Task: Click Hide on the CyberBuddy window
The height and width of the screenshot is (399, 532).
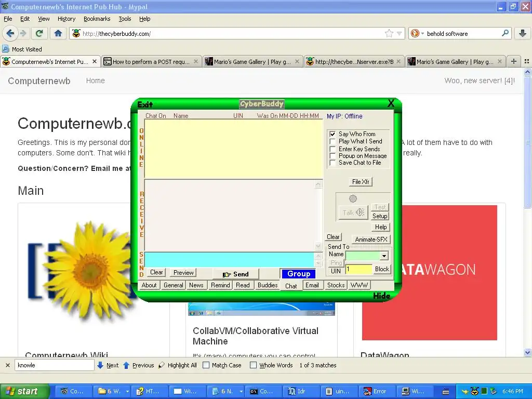Action: click(381, 296)
